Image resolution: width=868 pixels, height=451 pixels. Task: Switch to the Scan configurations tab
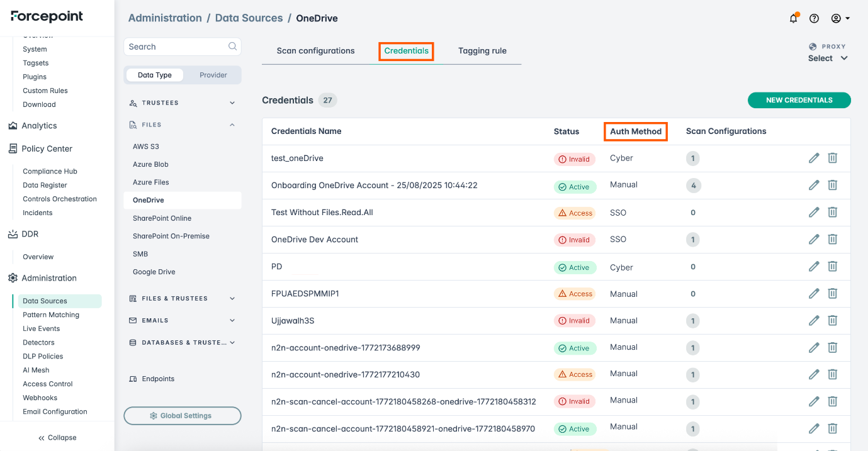316,51
